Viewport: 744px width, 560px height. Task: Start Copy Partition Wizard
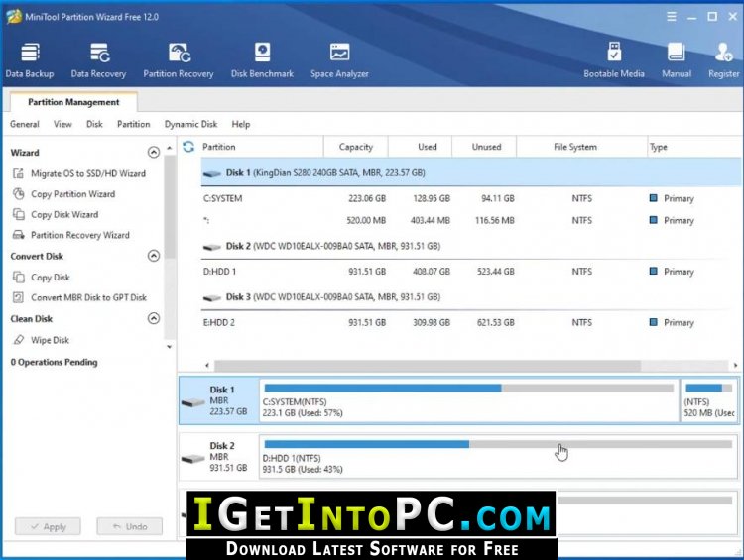tap(73, 194)
